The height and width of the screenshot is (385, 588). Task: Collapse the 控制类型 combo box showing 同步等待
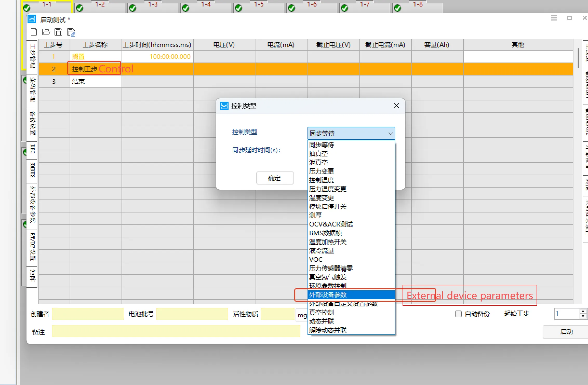coord(351,133)
